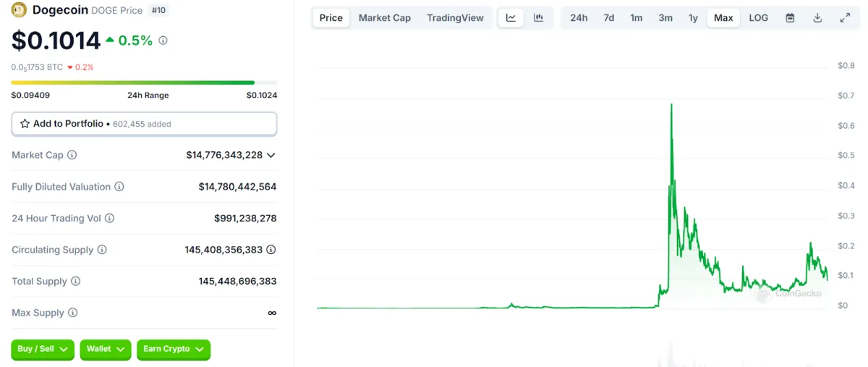868x367 pixels.
Task: Click 24 Hour Trading Vol info icon
Action: pyautogui.click(x=110, y=218)
